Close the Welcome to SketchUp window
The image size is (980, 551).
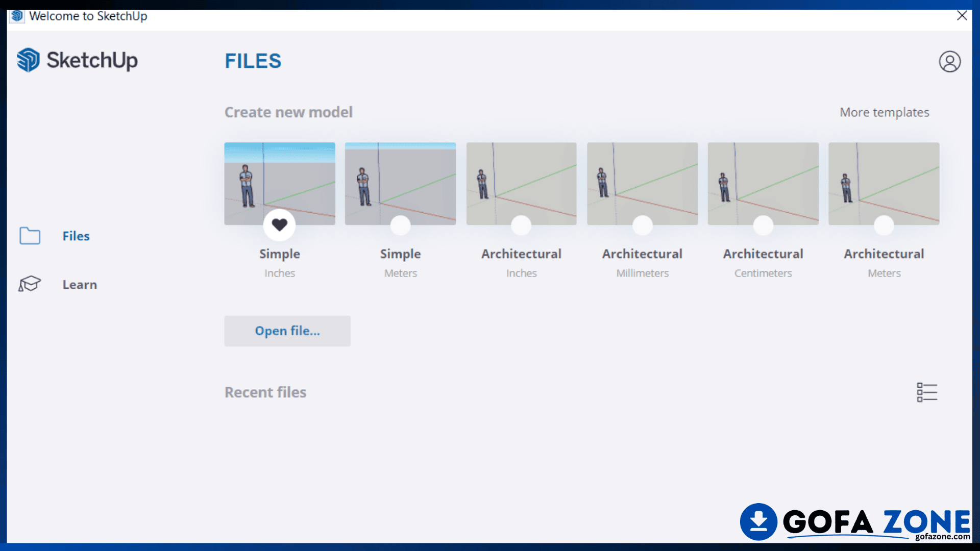pyautogui.click(x=962, y=16)
